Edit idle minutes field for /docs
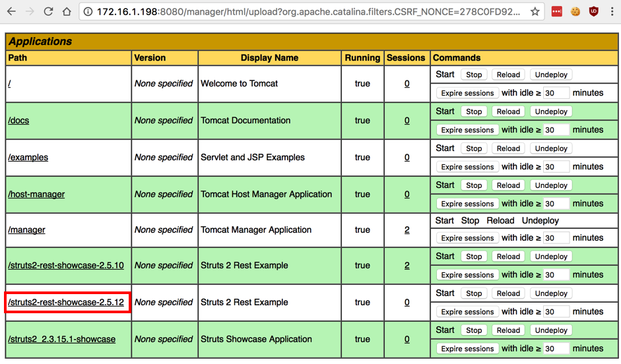The image size is (621, 364). tap(556, 130)
